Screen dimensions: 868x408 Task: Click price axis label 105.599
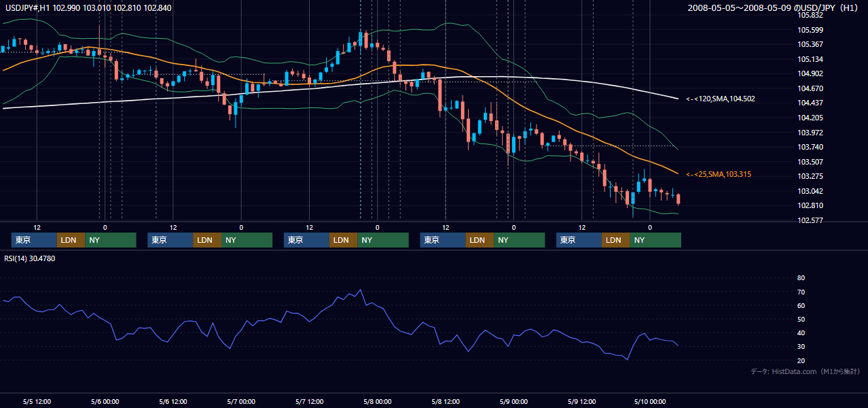click(810, 30)
